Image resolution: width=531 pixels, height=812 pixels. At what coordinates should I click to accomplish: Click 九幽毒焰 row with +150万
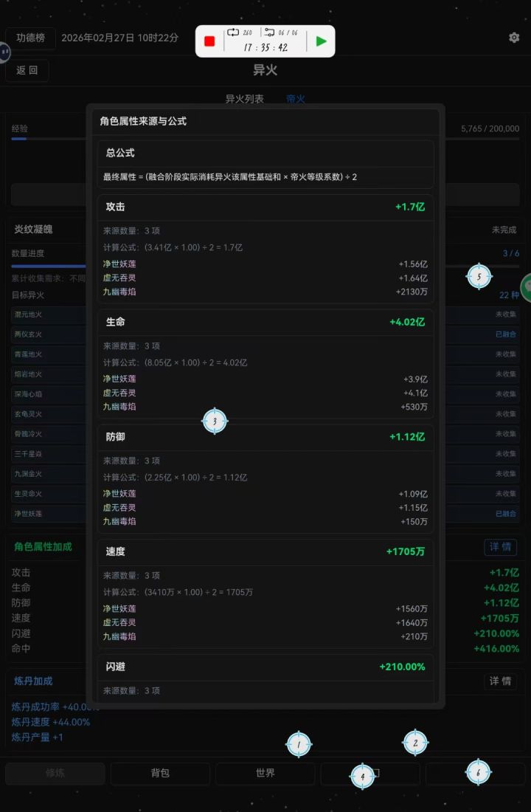[x=265, y=521]
